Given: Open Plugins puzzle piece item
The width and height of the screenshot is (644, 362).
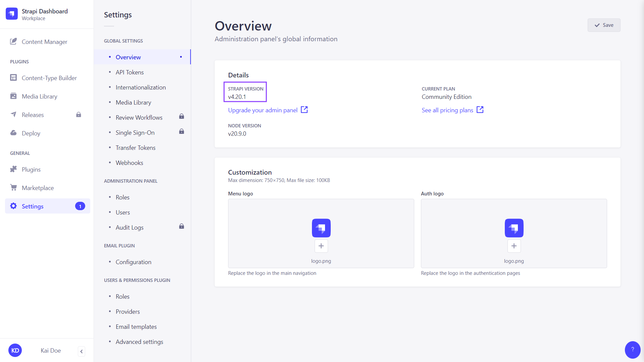Looking at the screenshot, I should [x=13, y=169].
